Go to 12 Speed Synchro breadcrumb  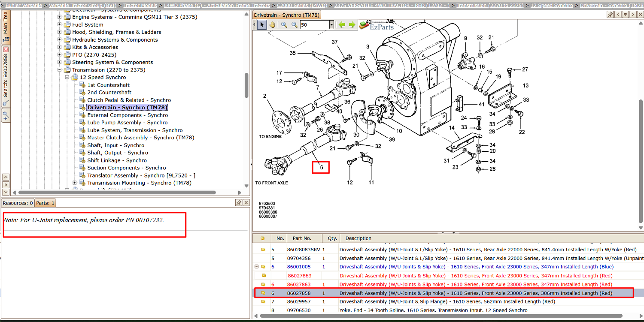coord(552,5)
